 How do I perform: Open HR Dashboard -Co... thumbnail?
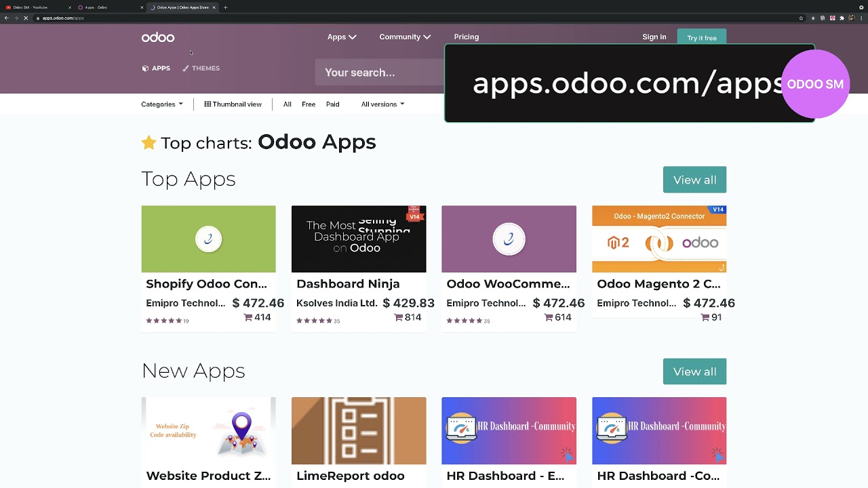click(x=659, y=430)
